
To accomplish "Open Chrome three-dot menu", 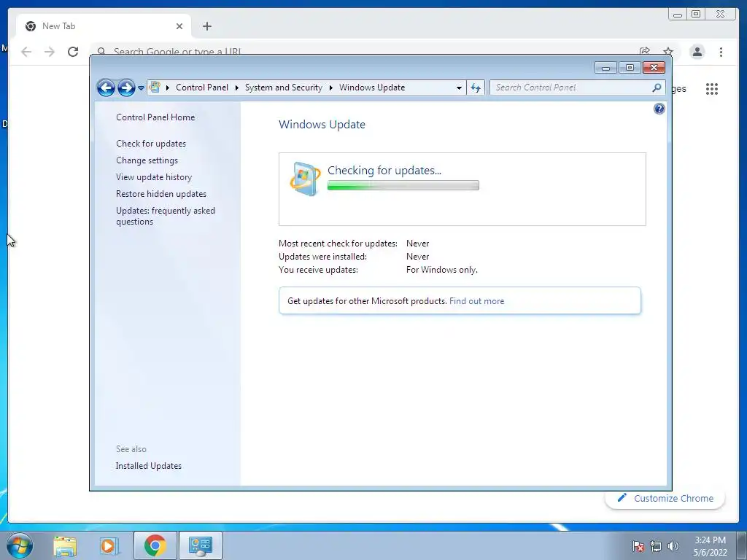I will point(721,52).
